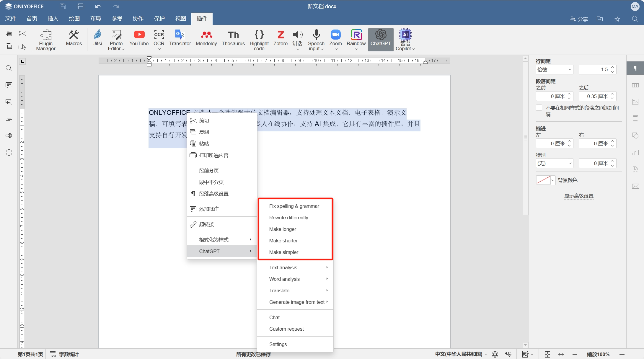Click 添加批注 in context menu
This screenshot has height=359, width=644.
222,209
